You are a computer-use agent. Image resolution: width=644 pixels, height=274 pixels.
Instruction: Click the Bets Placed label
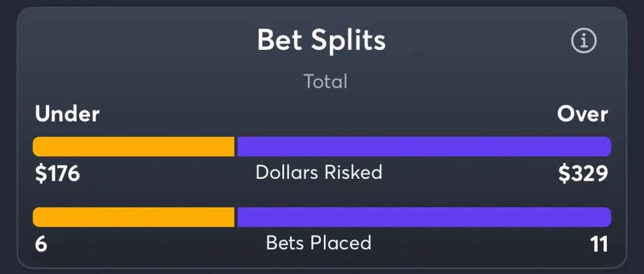click(x=319, y=243)
